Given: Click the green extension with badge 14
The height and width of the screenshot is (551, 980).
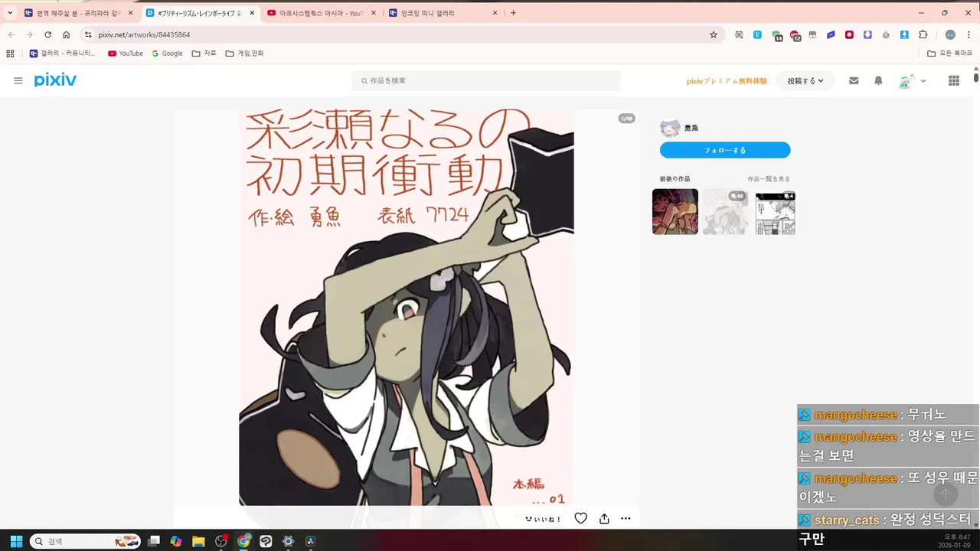Looking at the screenshot, I should pos(776,35).
